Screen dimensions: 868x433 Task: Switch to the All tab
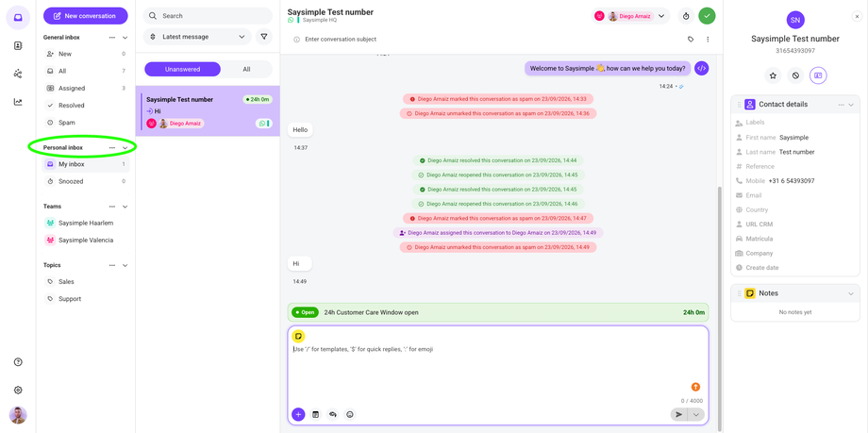[x=246, y=69]
